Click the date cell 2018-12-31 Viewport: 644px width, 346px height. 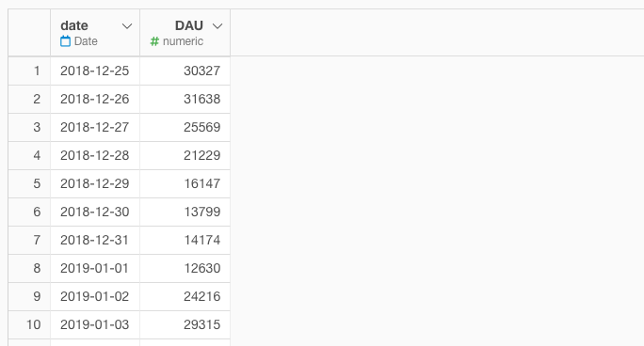click(x=95, y=240)
